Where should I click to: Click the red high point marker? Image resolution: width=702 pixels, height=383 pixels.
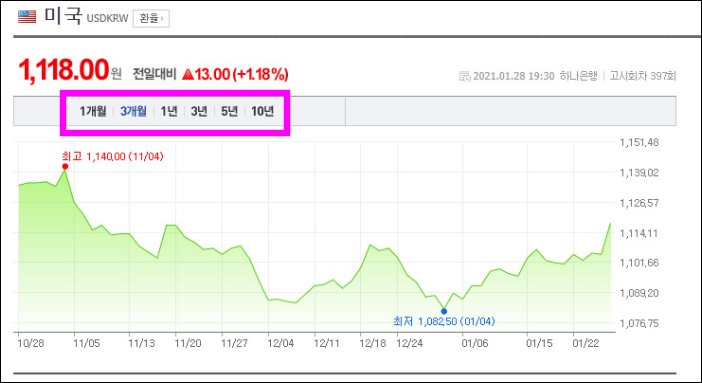coord(65,167)
